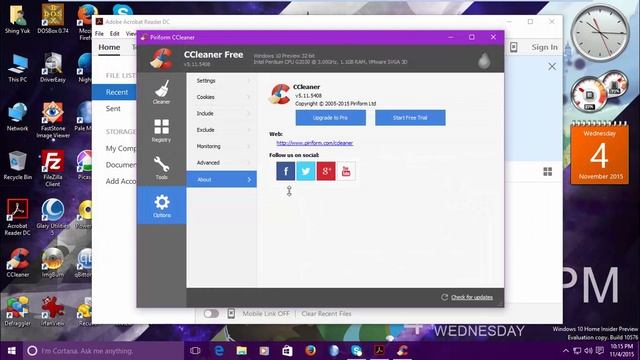The width and height of the screenshot is (640, 360).
Task: Open the Recycle Bin desktop icon
Action: (x=18, y=166)
